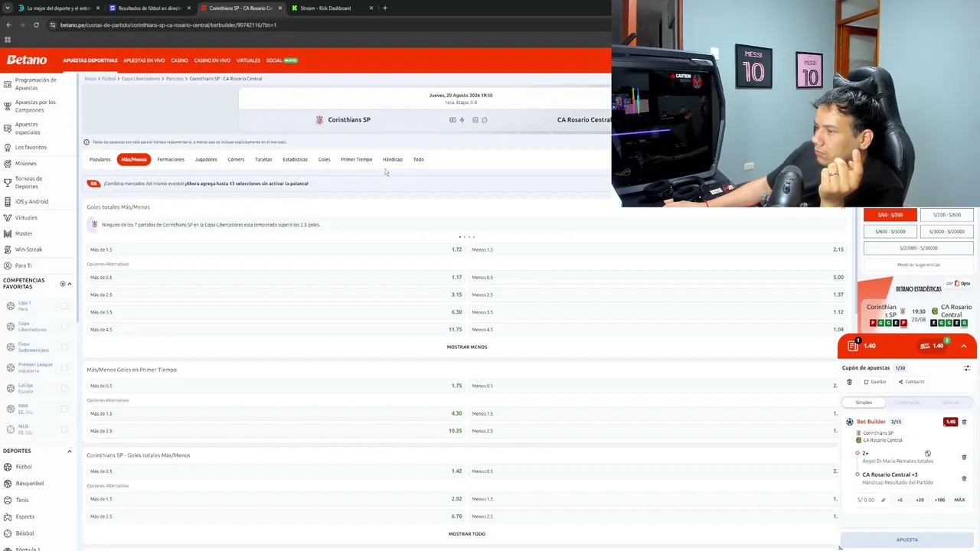Click the Betano logo

(x=27, y=60)
